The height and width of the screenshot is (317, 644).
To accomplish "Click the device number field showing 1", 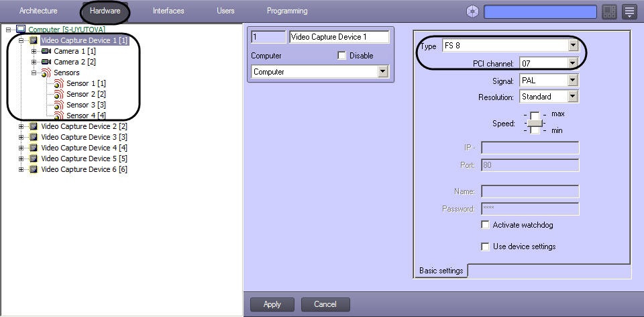I will (x=268, y=37).
